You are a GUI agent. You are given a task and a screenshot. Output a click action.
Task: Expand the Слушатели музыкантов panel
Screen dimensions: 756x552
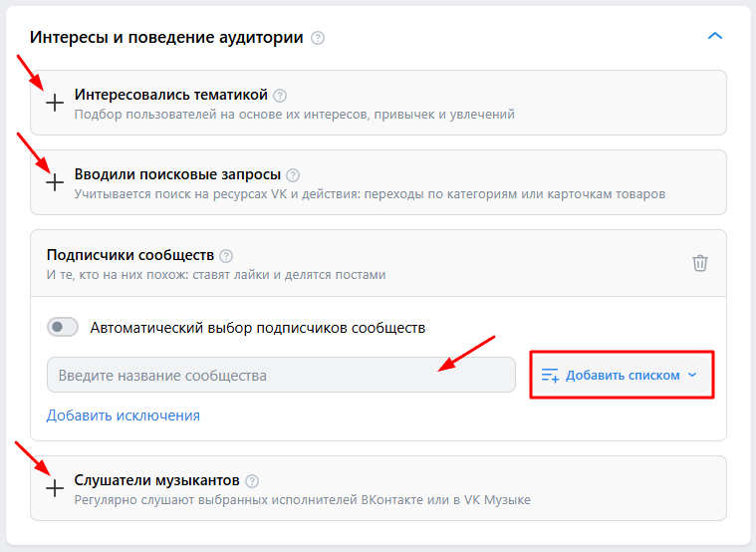pos(157,480)
